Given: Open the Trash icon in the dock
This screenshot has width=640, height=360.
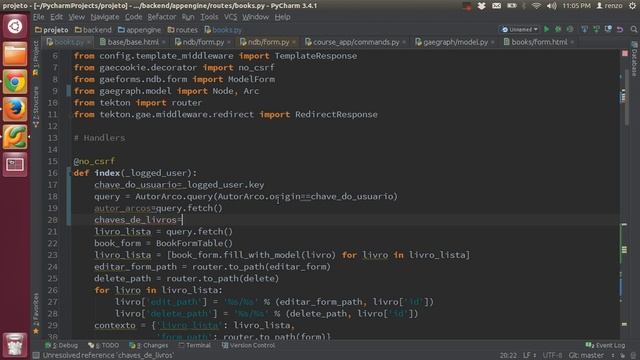Looking at the screenshot, I should pos(15,344).
